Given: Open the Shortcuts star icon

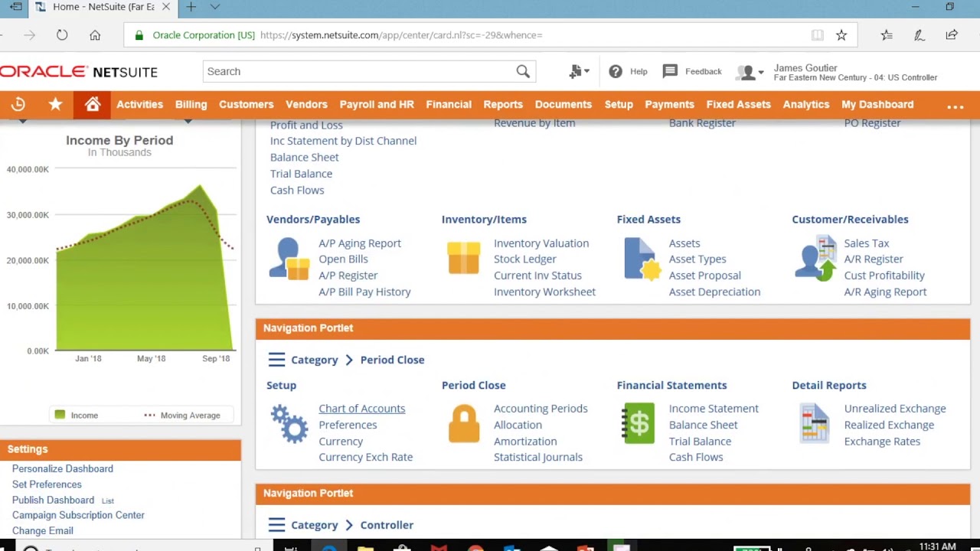Looking at the screenshot, I should (55, 104).
